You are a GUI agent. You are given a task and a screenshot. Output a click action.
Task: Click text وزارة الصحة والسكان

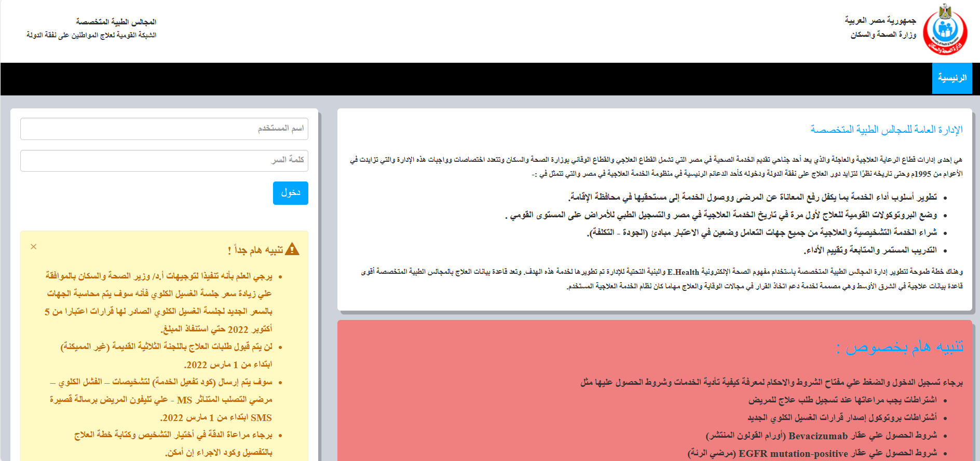[883, 35]
